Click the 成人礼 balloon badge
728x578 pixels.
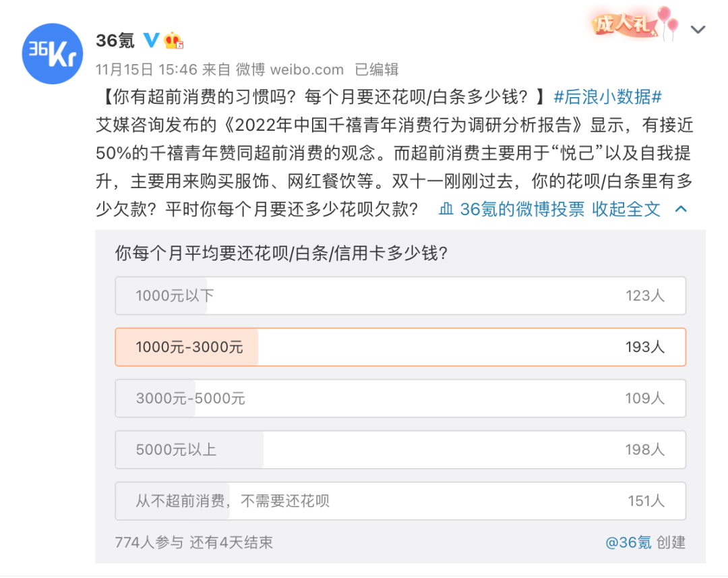click(635, 24)
